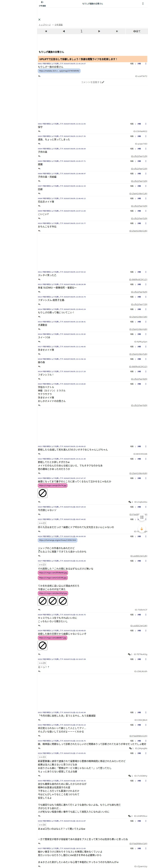Reply to post 0012 朱雀 SUZAKU
Image resolution: width=148 pixels, height=868 pixels.
pos(39,292)
